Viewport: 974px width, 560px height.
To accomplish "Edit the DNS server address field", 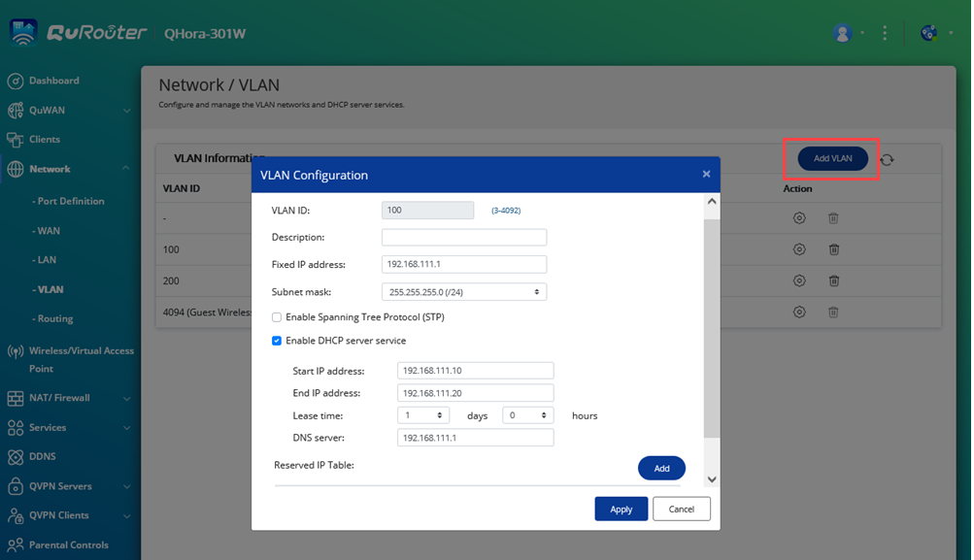I will (474, 437).
